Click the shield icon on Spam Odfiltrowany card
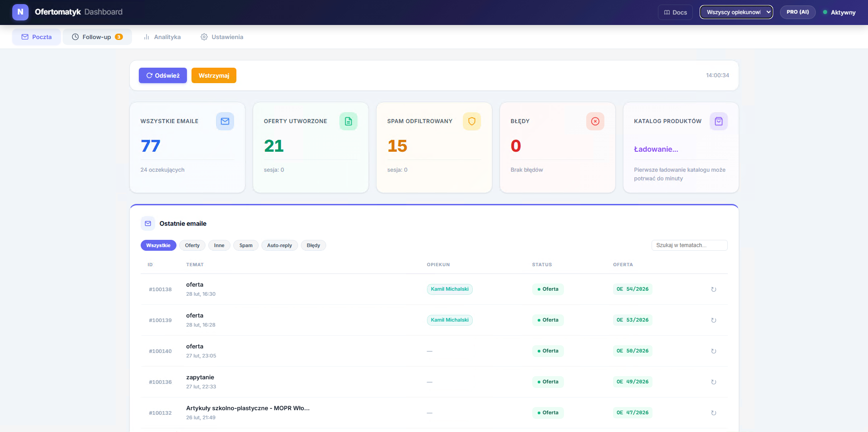Screen dimensions: 868x432 [472, 121]
